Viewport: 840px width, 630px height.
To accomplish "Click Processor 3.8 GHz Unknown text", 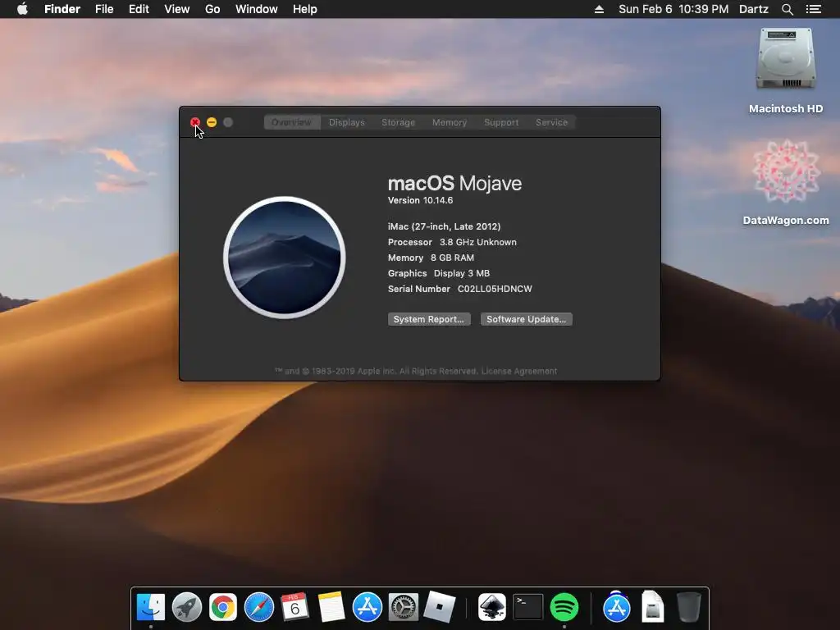I will click(452, 242).
